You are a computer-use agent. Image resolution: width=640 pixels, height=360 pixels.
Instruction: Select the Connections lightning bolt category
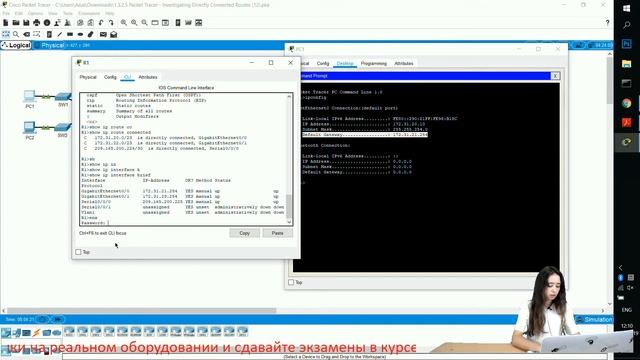tap(36, 333)
